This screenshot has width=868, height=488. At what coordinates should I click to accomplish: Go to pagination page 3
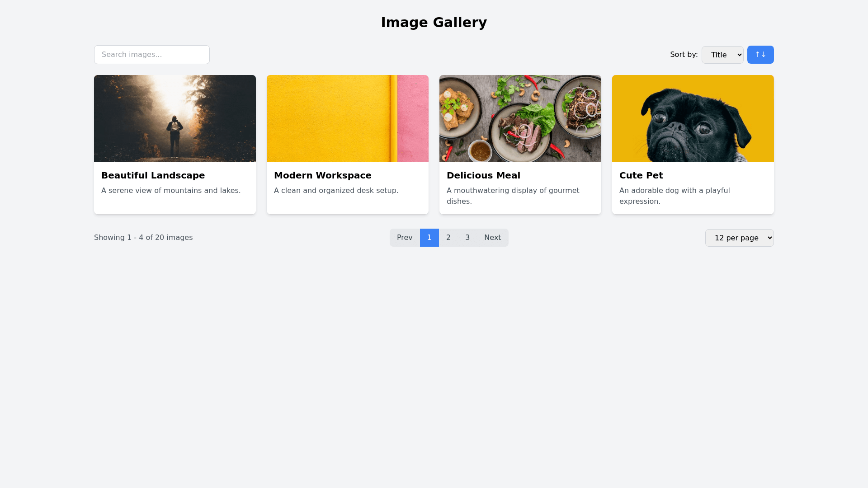(467, 238)
